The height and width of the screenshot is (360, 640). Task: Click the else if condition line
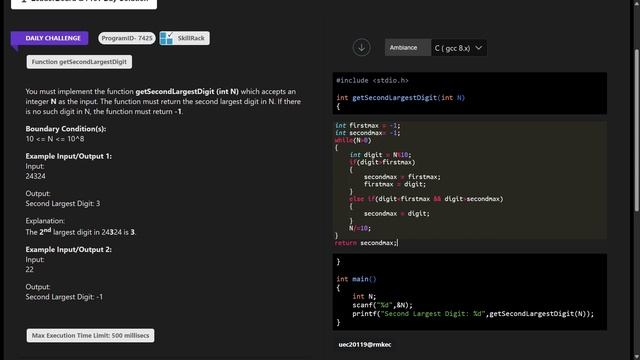(x=426, y=199)
